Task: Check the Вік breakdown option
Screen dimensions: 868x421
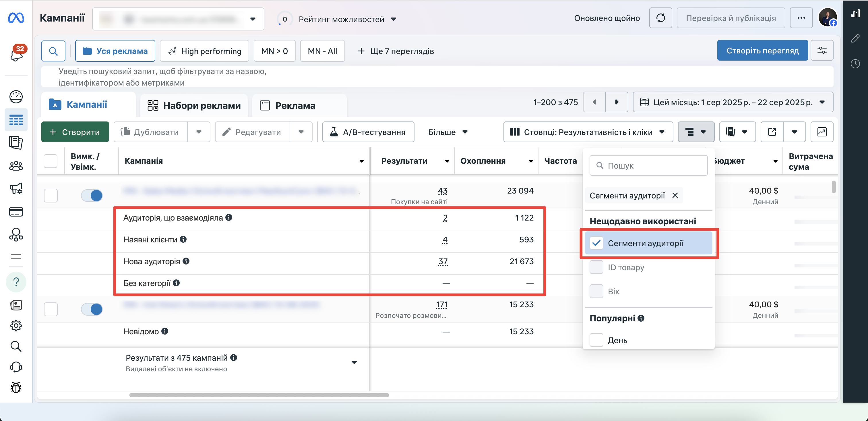Action: coord(596,291)
